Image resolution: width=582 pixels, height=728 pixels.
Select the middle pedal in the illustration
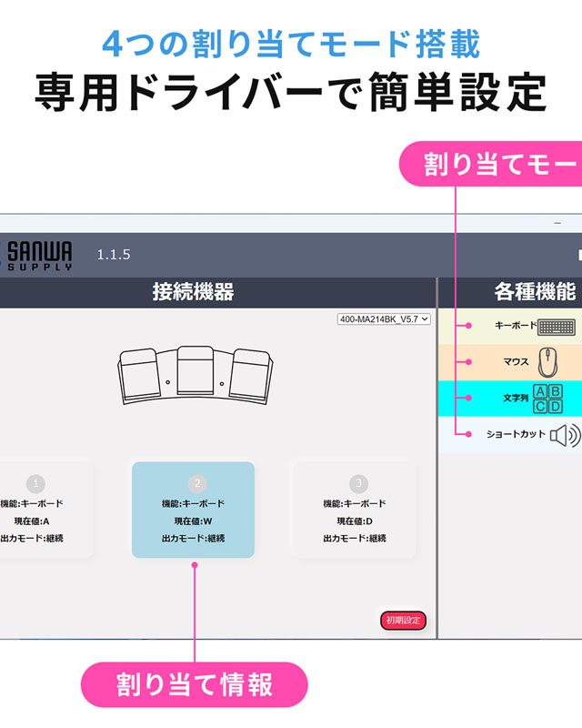[195, 366]
